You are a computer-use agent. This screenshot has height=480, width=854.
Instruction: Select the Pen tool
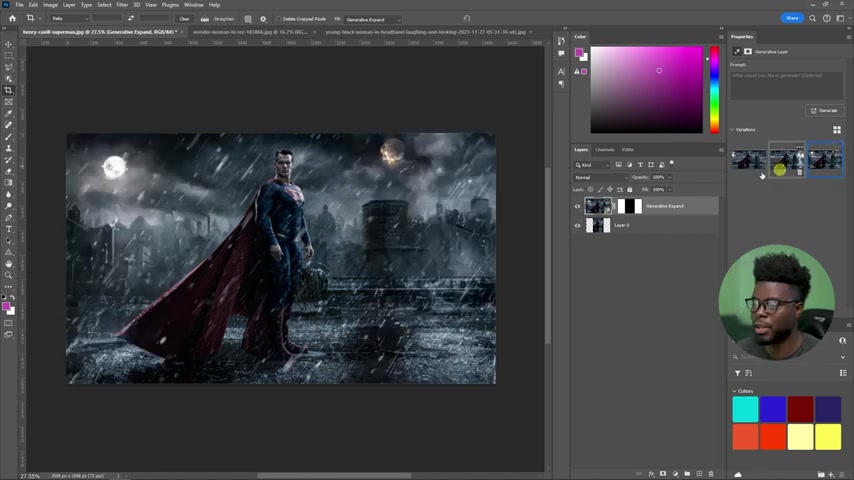pyautogui.click(x=8, y=217)
